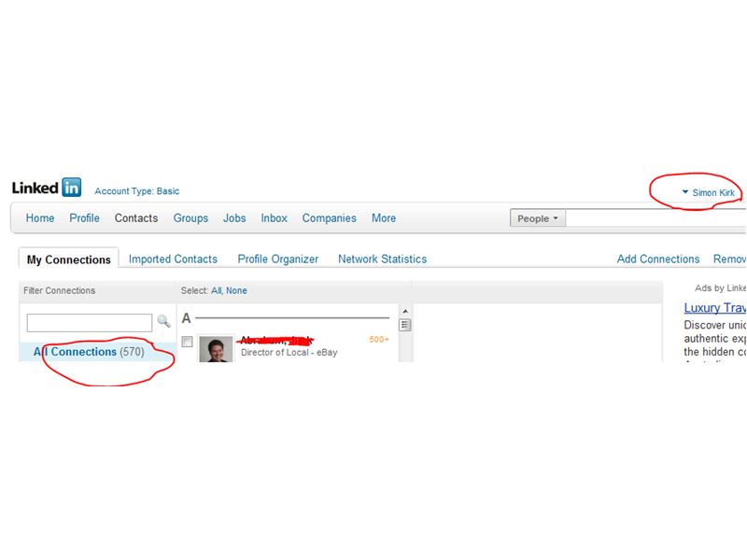Click the Add Connections link
747x560 pixels.
[657, 259]
